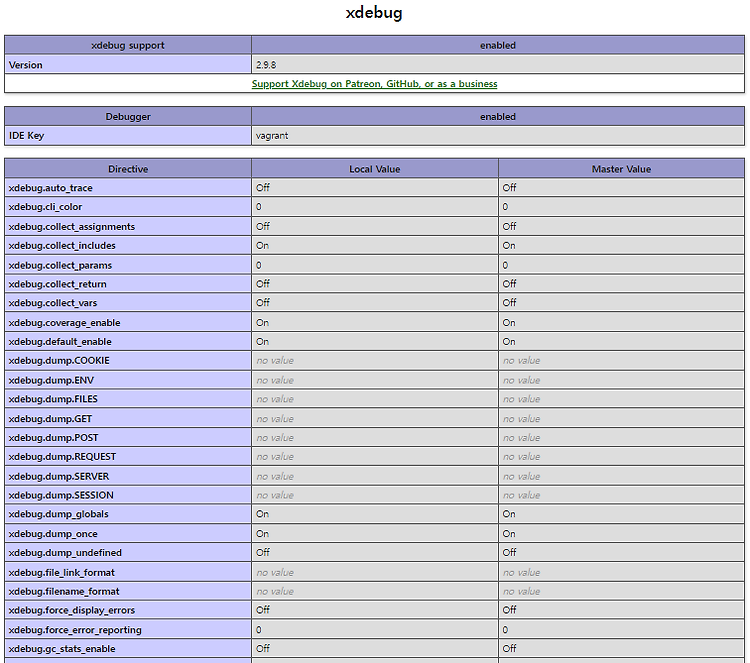Click local value On for xdebug.coverage_enable
Screen dimensions: 750x663
263,323
